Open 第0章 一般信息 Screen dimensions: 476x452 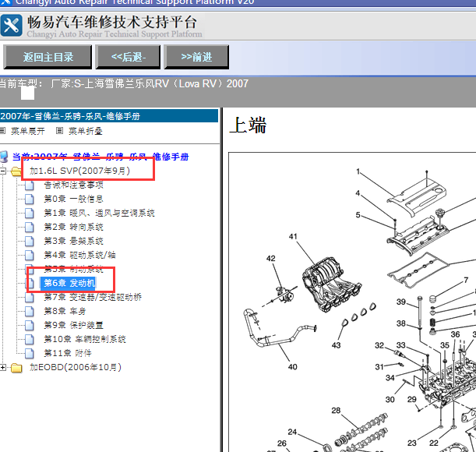pos(73,199)
